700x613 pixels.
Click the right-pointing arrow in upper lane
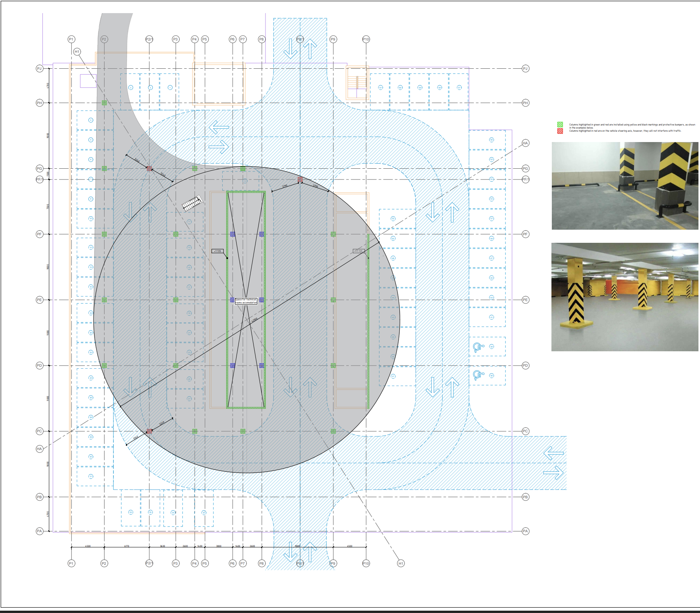(x=219, y=147)
